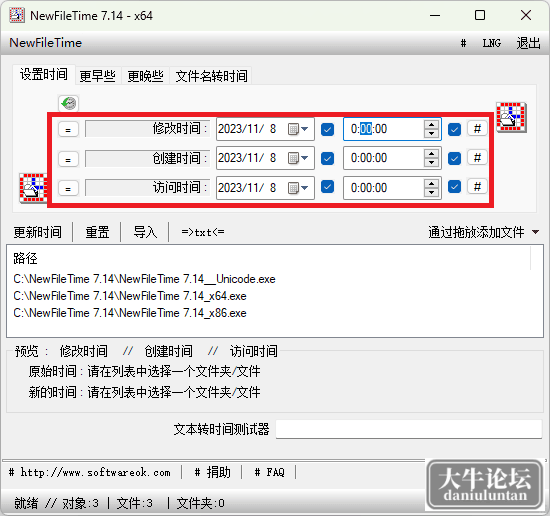Increase the 创建时间 time with up spinner
The width and height of the screenshot is (550, 516).
[431, 154]
